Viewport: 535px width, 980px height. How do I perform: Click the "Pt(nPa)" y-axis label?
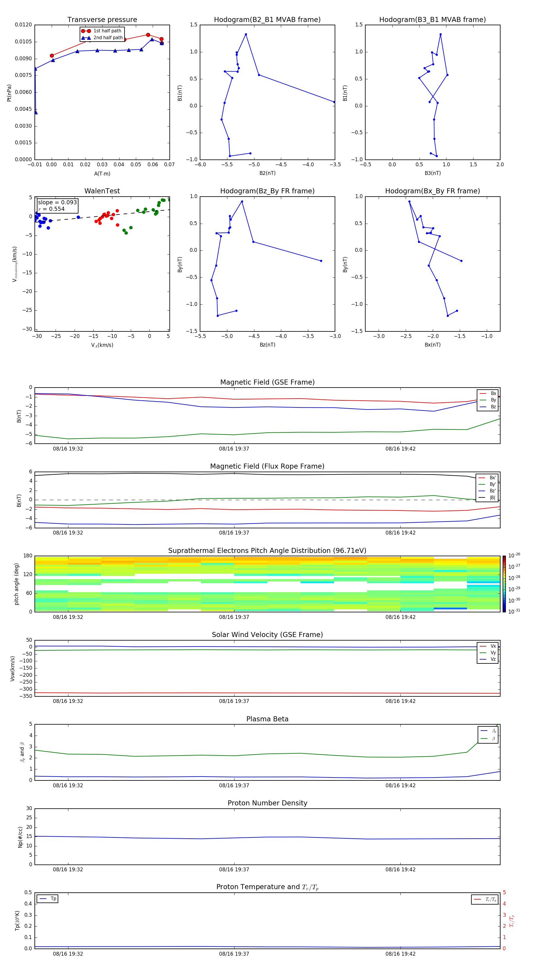click(9, 92)
